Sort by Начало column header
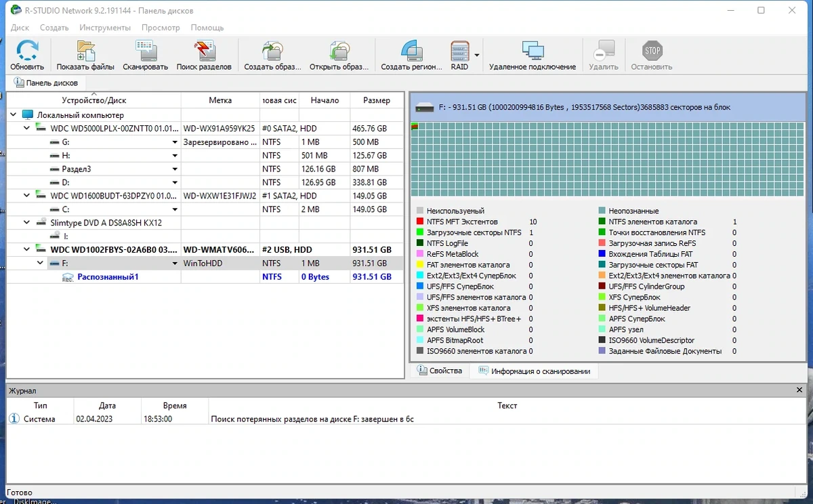The height and width of the screenshot is (504, 813). point(325,100)
